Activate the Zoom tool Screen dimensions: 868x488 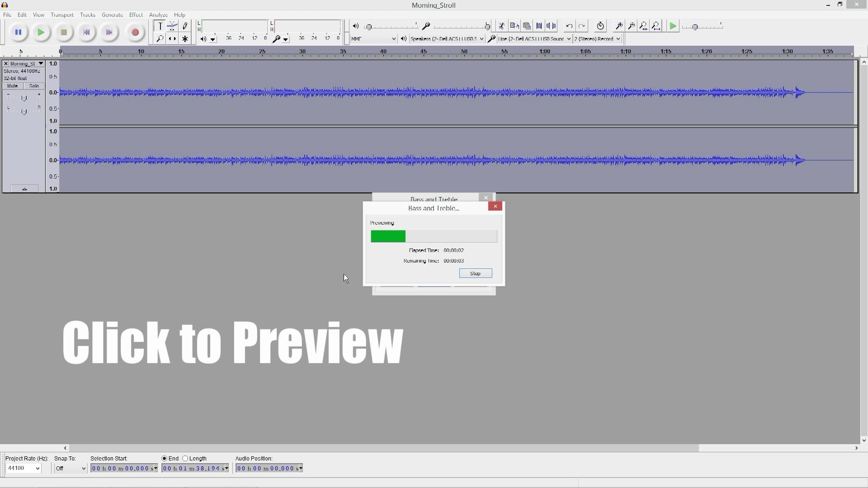(x=160, y=38)
